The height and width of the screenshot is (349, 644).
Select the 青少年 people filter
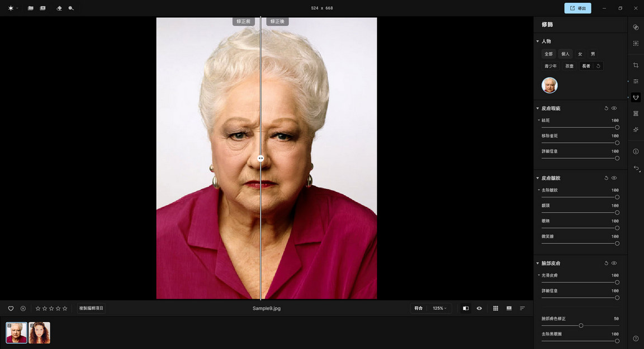551,66
